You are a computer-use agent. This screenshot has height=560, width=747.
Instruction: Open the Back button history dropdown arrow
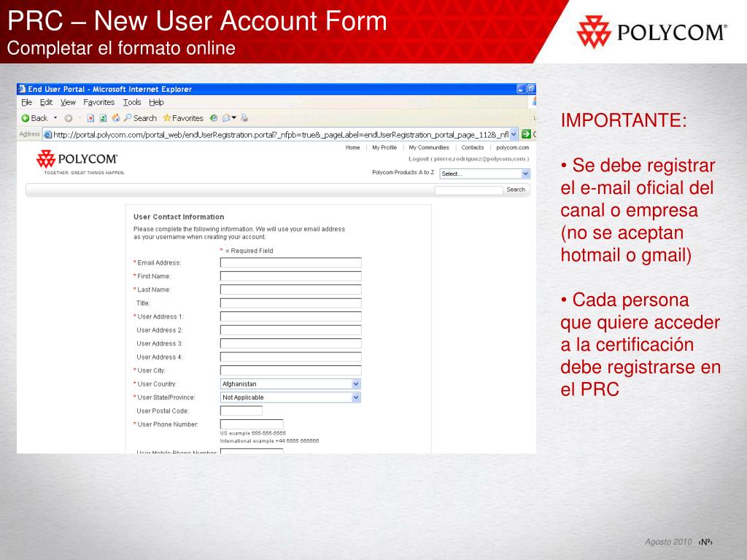55,117
